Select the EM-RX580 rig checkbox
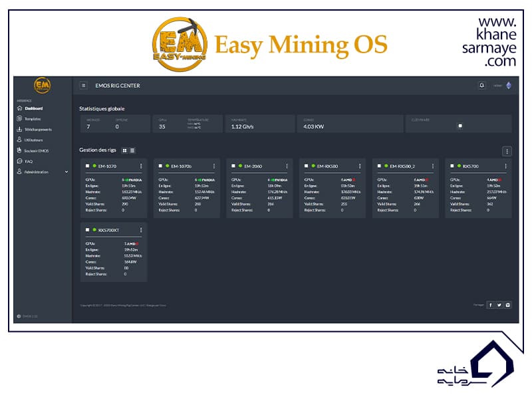 tap(307, 166)
